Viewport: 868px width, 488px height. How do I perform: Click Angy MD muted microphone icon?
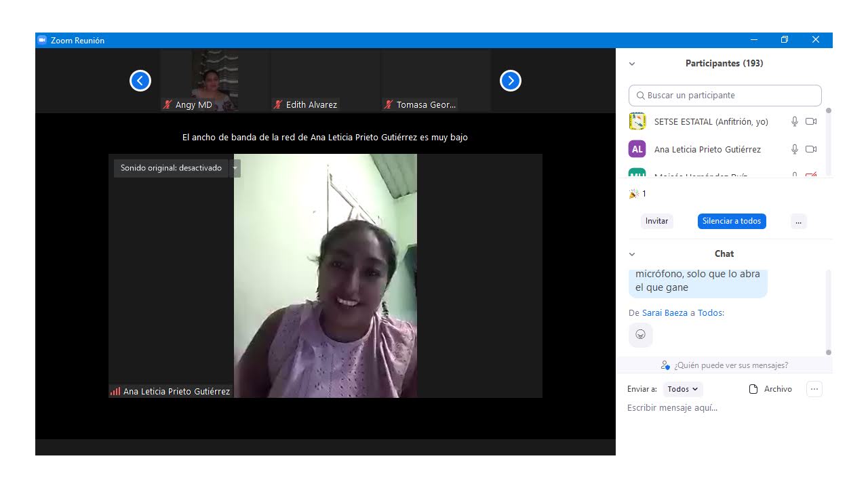point(167,104)
